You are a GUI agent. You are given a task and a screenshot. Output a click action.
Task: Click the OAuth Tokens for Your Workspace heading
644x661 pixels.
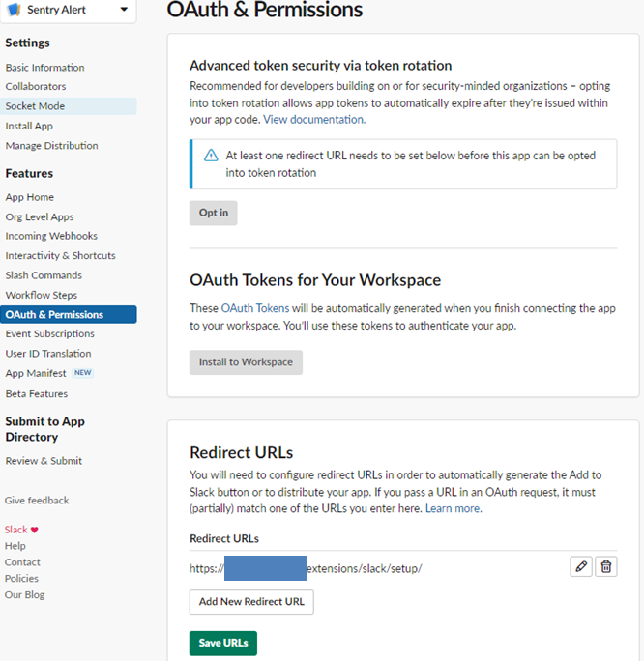point(315,280)
